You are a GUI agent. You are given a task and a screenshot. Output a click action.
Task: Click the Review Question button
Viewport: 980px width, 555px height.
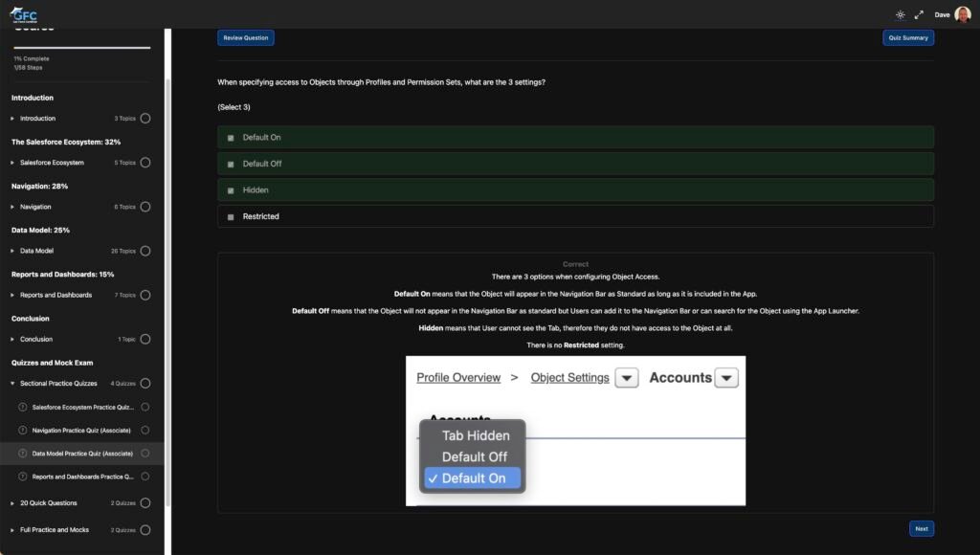(x=246, y=37)
